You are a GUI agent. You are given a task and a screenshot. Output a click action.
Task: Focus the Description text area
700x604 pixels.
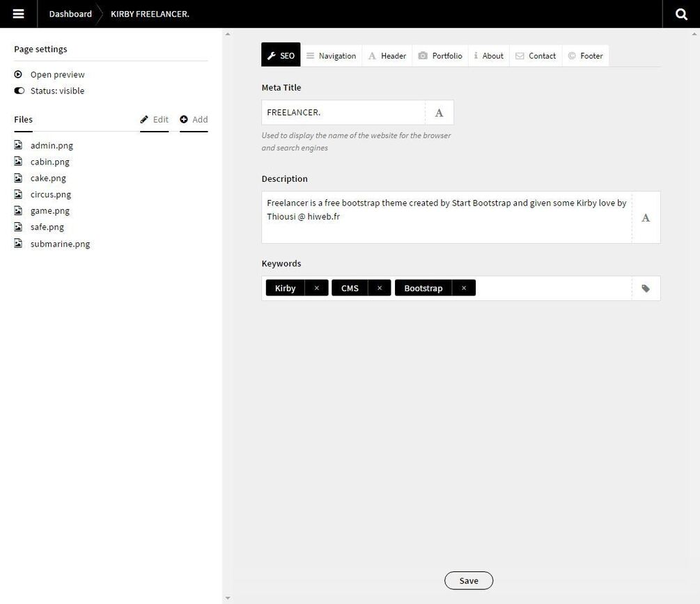(x=446, y=217)
